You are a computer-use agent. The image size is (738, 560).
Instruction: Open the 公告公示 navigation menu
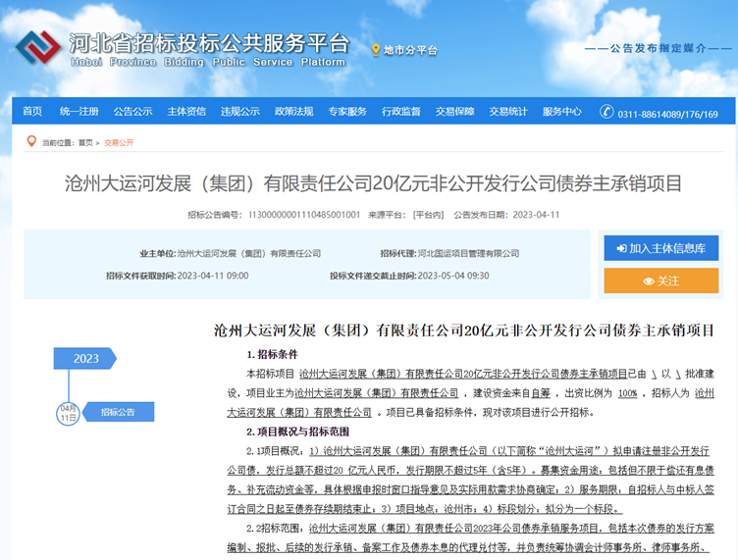tap(132, 112)
